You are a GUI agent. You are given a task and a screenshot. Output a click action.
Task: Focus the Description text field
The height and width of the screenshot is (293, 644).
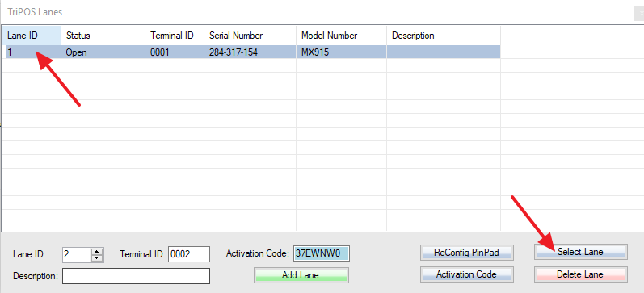click(x=136, y=276)
